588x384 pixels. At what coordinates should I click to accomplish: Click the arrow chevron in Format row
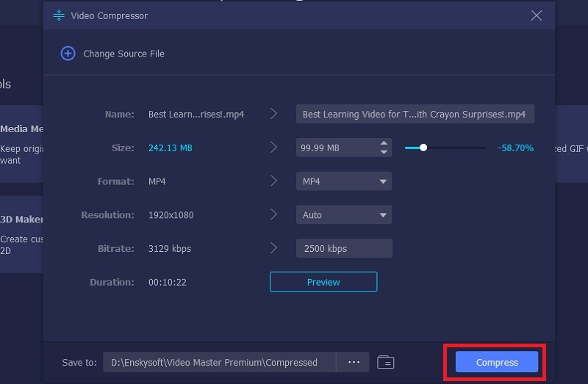(273, 181)
